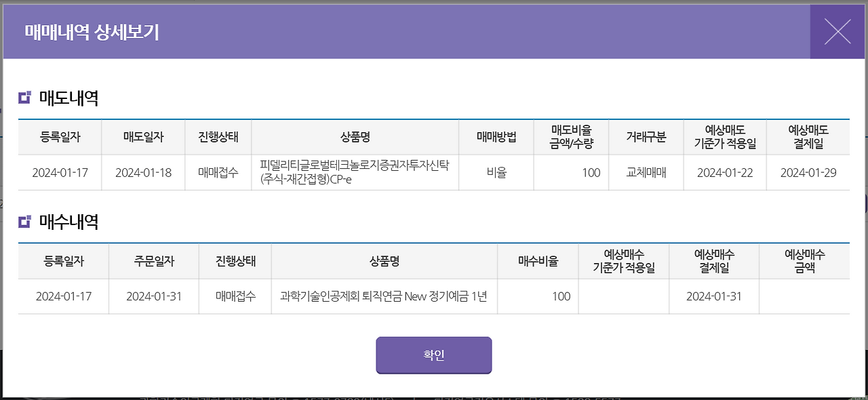Click the 예상매수 결제일 date 2024-01-31
Image resolution: width=868 pixels, height=400 pixels.
click(x=713, y=296)
